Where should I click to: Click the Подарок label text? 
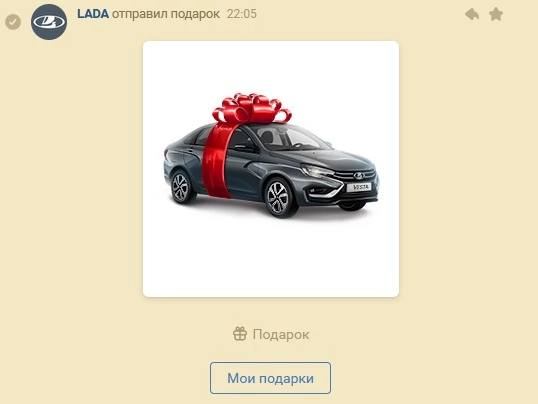281,334
